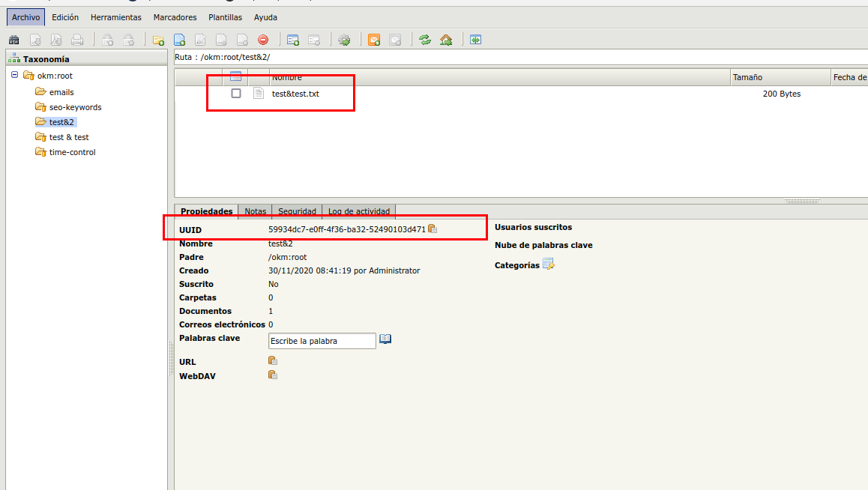The image size is (868, 490).
Task: Go to home folder via house icon
Action: 446,40
